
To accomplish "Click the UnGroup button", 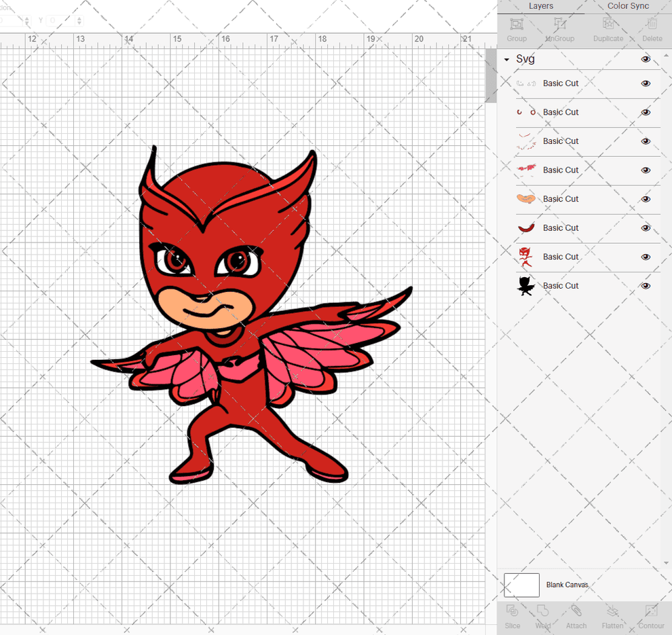I will point(559,29).
